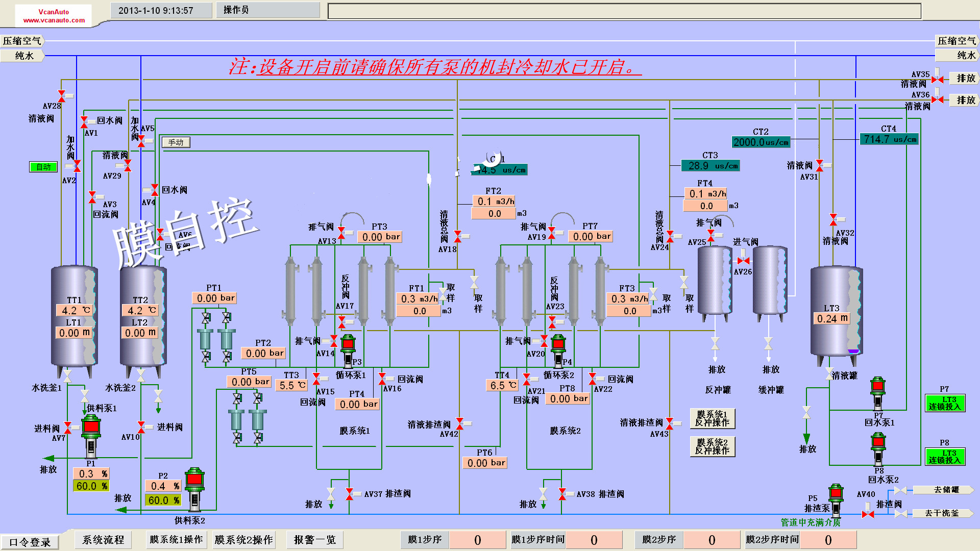Click 膜系统1反冲操作 button

[712, 418]
